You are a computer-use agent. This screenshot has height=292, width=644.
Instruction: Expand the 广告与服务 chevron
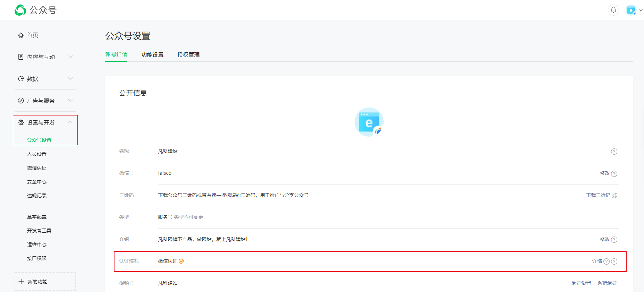(x=70, y=100)
